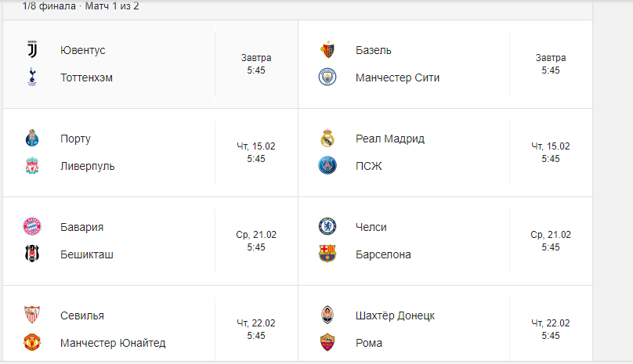The width and height of the screenshot is (633, 364).
Task: Click the Porto club logo
Action: [32, 139]
